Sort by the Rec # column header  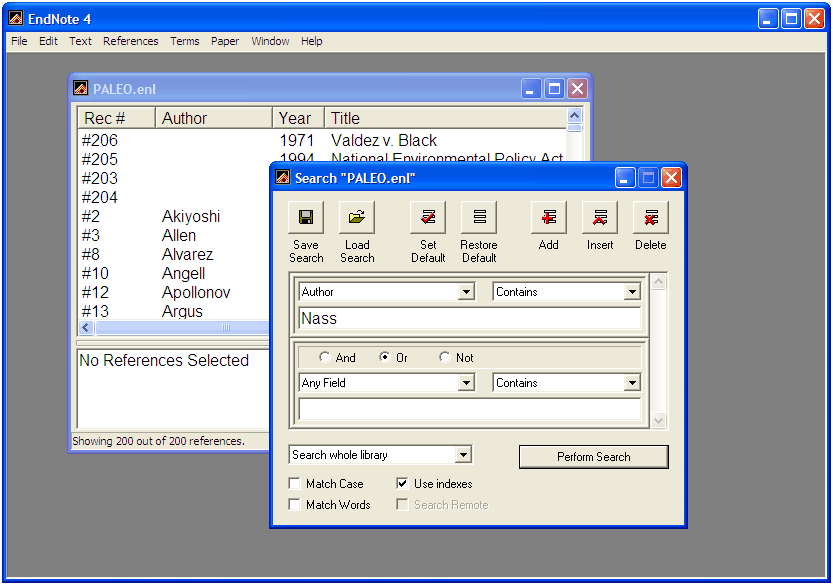tap(116, 118)
